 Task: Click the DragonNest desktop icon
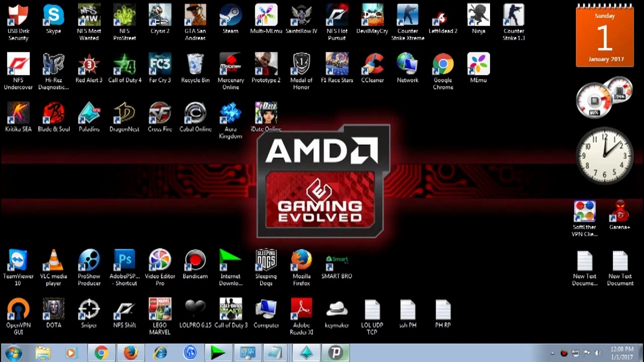(124, 118)
